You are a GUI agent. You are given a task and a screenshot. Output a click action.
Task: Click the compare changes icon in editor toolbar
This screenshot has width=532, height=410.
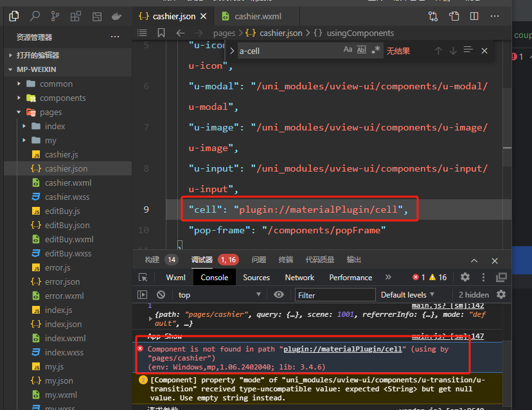[433, 16]
